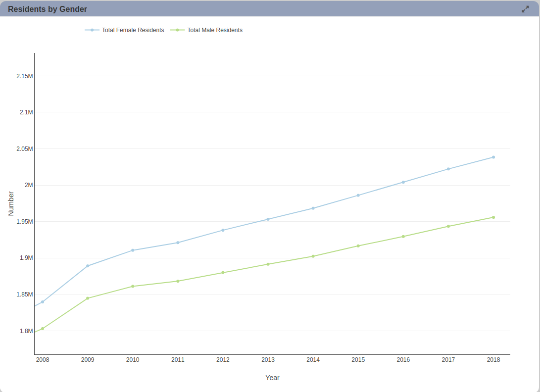Select the 2014 male residents point
This screenshot has width=540, height=392.
pos(313,256)
